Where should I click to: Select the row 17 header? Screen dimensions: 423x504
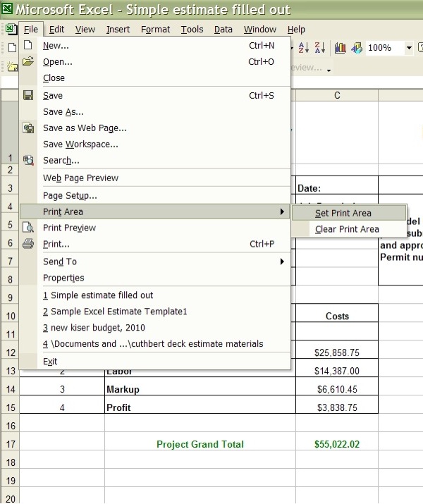click(x=10, y=444)
